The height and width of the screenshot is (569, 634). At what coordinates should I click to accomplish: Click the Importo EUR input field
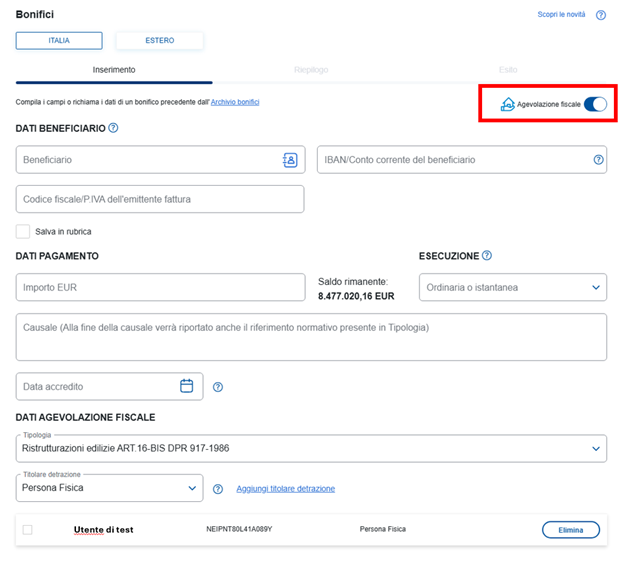160,288
